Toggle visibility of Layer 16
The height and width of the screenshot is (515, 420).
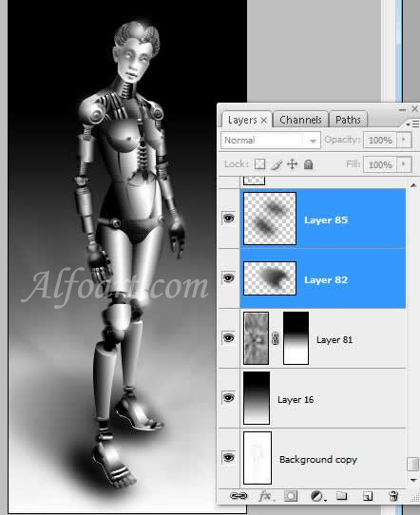point(229,398)
